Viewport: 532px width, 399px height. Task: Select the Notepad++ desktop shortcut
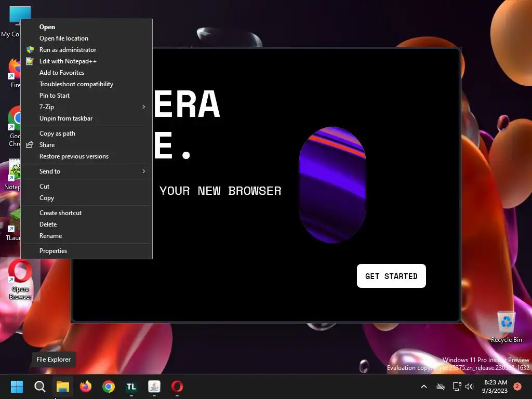pyautogui.click(x=12, y=175)
